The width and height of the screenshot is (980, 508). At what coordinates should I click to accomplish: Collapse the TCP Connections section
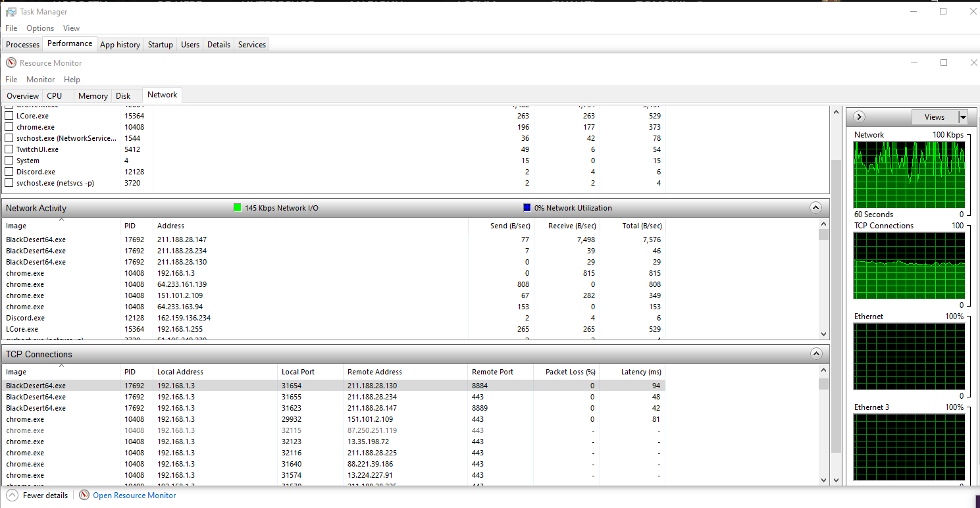[816, 354]
